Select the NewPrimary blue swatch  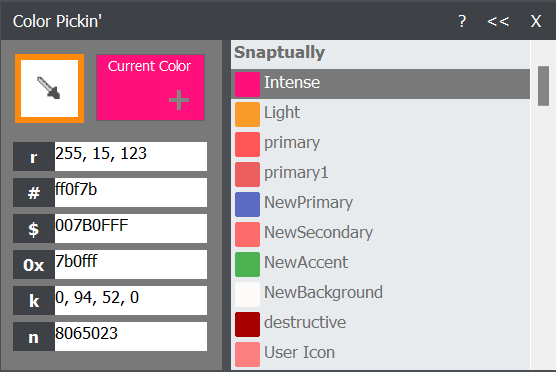[247, 204]
